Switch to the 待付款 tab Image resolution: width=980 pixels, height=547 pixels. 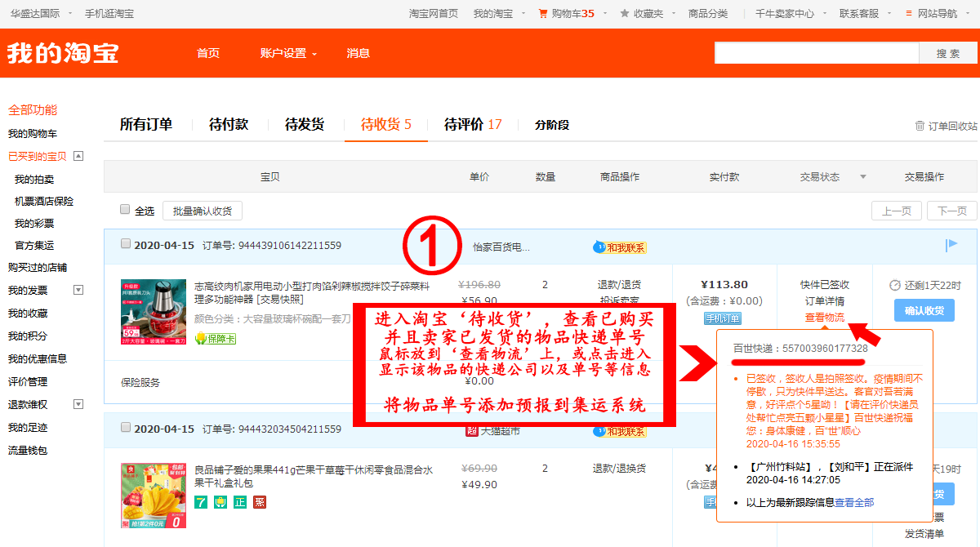click(x=229, y=124)
